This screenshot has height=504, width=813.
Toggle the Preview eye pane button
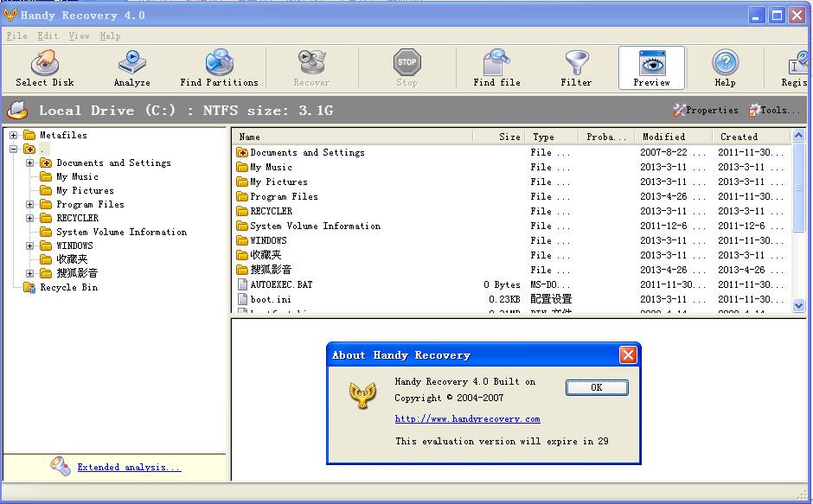pos(652,68)
